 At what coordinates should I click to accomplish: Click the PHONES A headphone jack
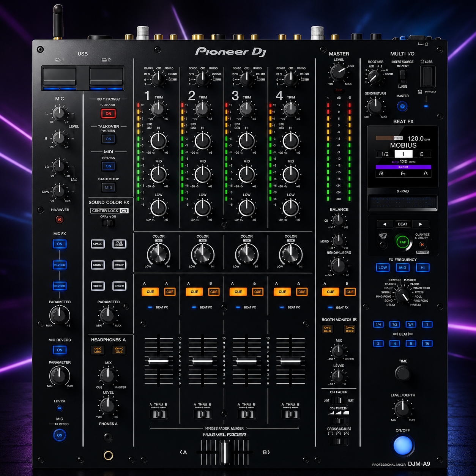pyautogui.click(x=108, y=455)
